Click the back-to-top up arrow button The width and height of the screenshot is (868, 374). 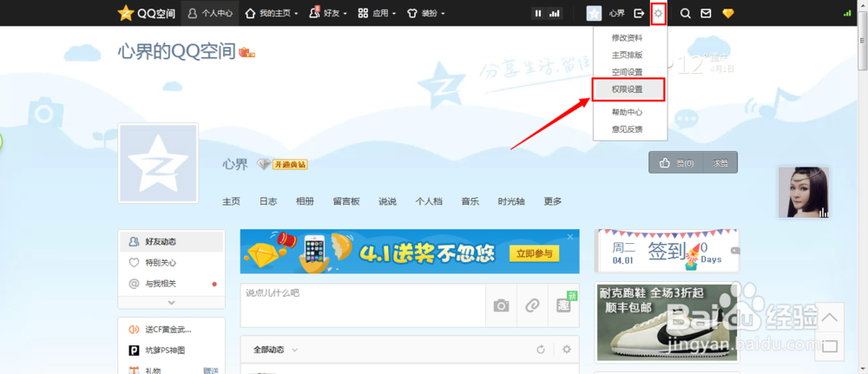coord(829,318)
